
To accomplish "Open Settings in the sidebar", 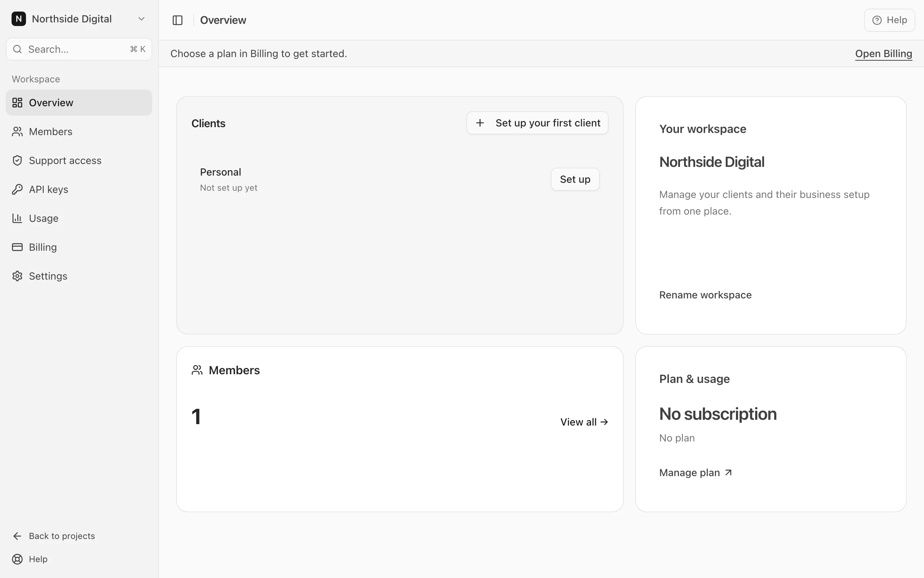I will 79,276.
